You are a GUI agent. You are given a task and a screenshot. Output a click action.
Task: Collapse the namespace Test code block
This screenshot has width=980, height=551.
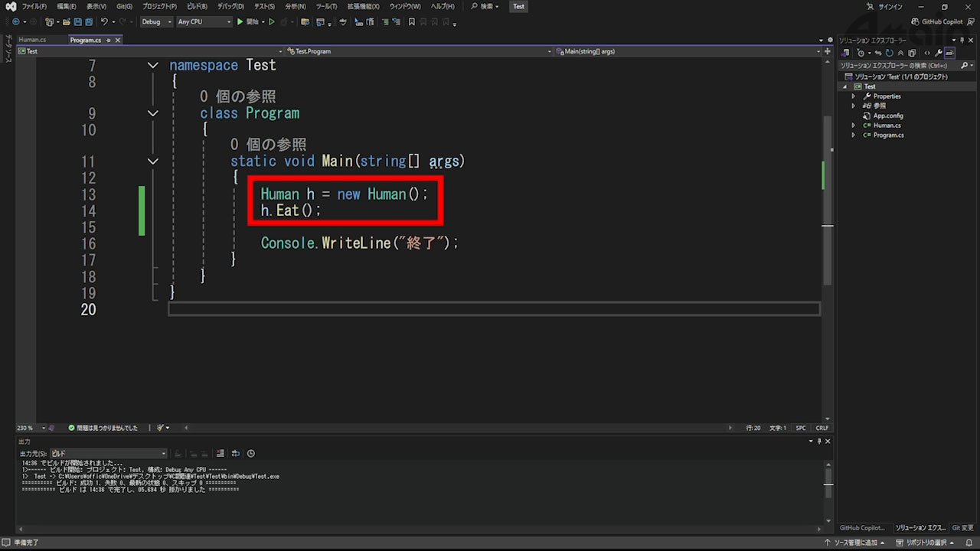(153, 66)
